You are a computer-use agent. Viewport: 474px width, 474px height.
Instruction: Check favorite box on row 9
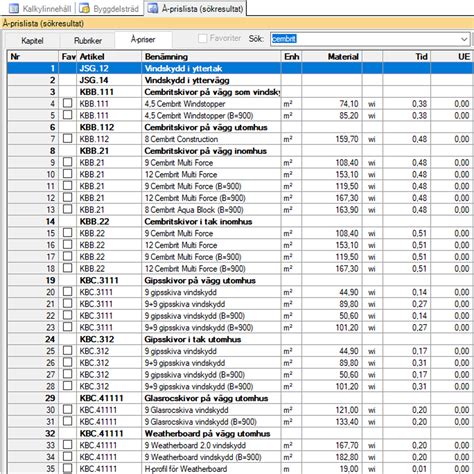click(68, 162)
